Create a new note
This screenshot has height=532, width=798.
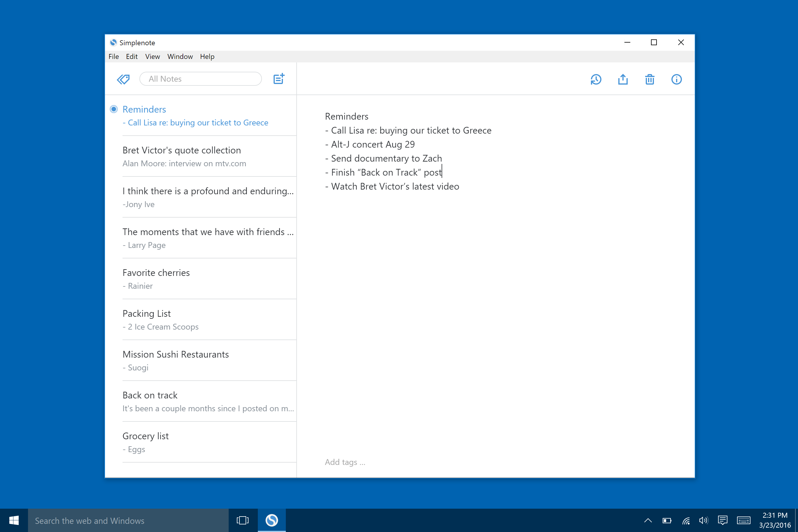279,79
